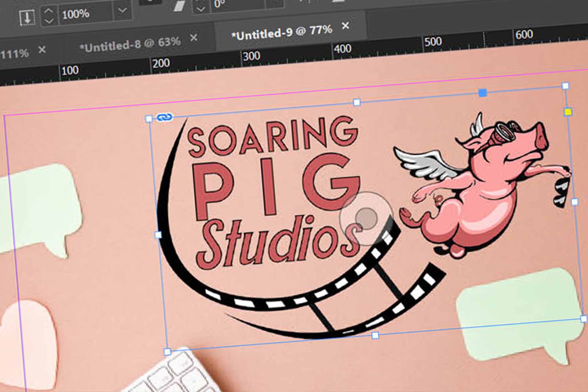The width and height of the screenshot is (588, 392).
Task: Close the *Untitled-8 @ 63% tab
Action: pyautogui.click(x=194, y=38)
